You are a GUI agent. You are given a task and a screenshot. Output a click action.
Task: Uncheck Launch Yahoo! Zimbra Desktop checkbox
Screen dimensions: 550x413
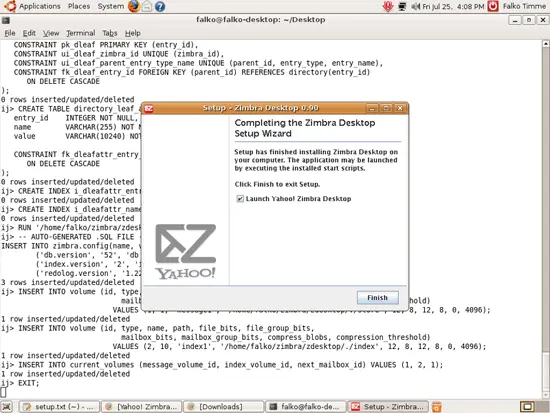tap(240, 199)
